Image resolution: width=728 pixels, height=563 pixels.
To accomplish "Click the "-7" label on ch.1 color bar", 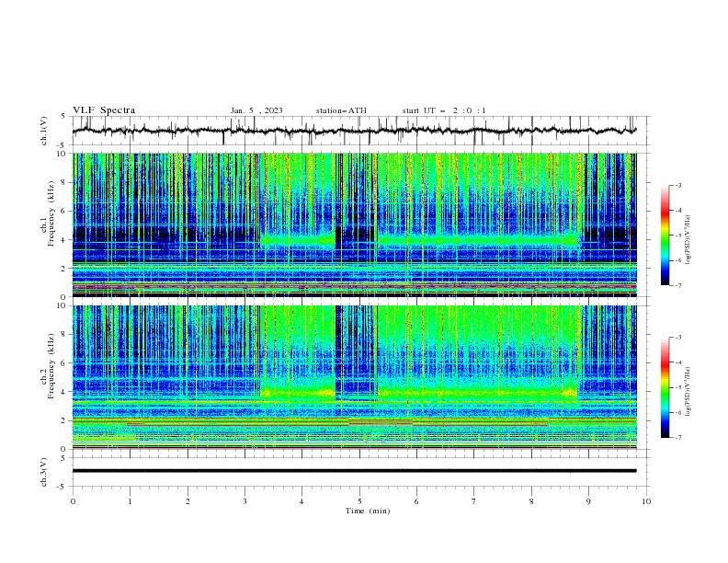I will tap(678, 286).
